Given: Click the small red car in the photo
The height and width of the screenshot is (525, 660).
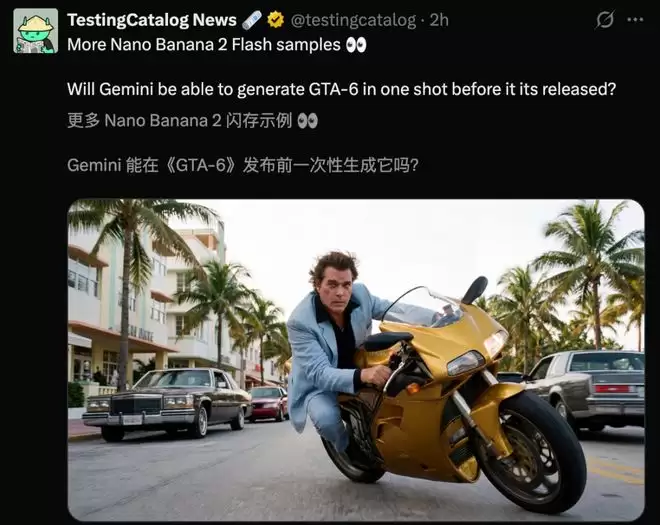Looking at the screenshot, I should pos(269,403).
